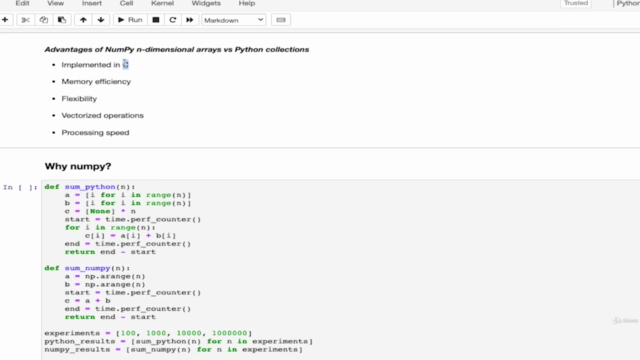The height and width of the screenshot is (360, 640).
Task: Click the Advantages of NumPy heading
Action: tap(177, 49)
